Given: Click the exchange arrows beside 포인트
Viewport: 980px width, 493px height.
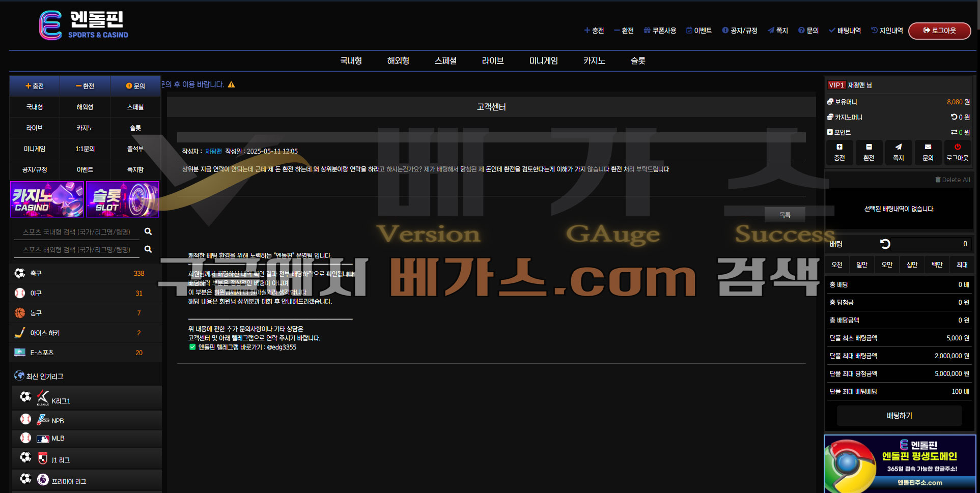Looking at the screenshot, I should pos(954,132).
